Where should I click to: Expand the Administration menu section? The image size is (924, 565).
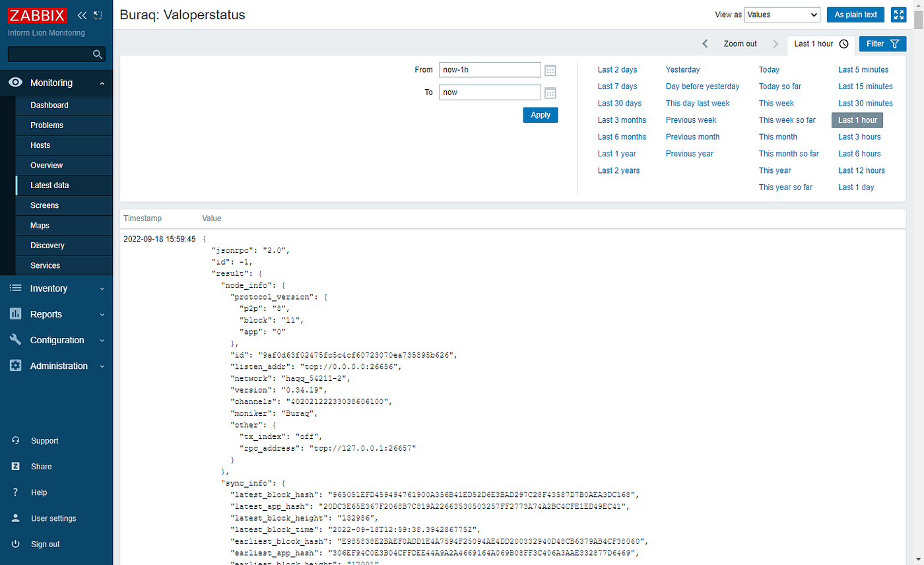point(102,366)
